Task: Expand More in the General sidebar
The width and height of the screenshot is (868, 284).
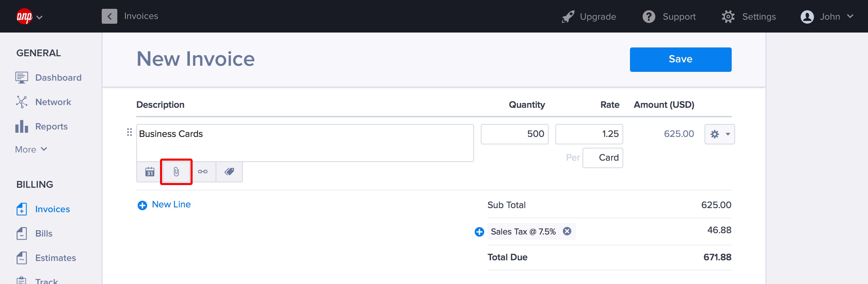Action: pyautogui.click(x=31, y=149)
